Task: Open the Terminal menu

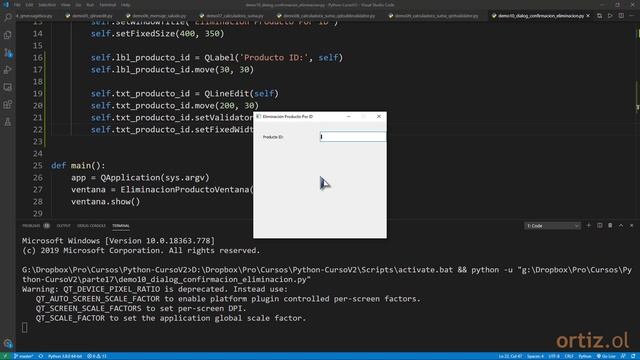Action: (107, 5)
